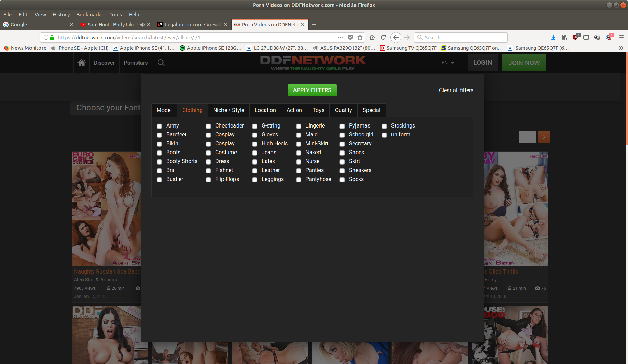Tick the Sneakers checkbox

point(342,171)
